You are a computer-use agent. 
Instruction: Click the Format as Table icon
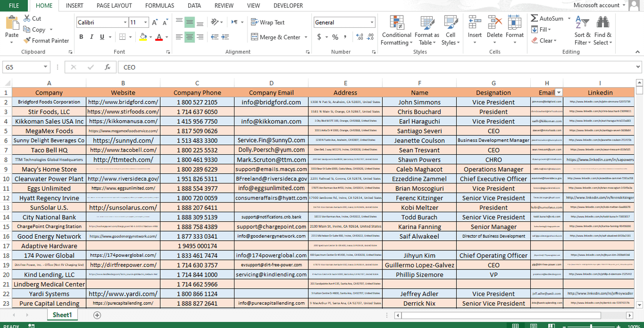pos(427,31)
